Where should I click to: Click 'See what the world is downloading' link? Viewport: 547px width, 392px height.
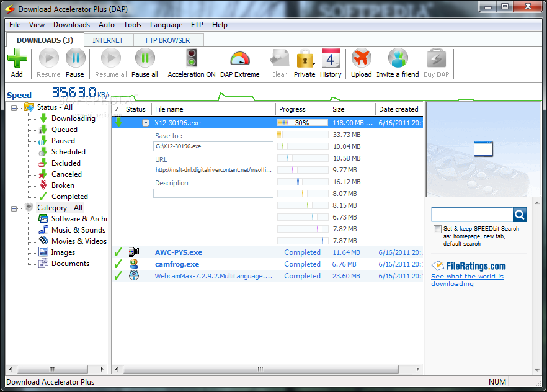click(x=467, y=280)
